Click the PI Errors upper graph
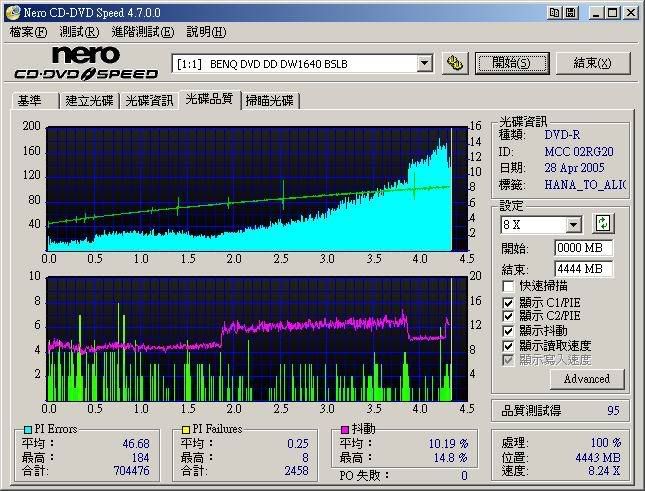The height and width of the screenshot is (491, 645). (258, 189)
